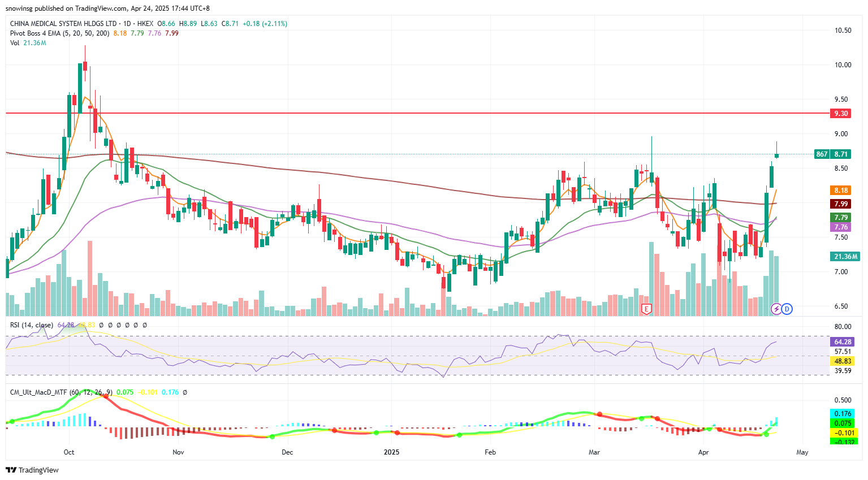Click the orange 8.18 EMA axis label
Viewport: 868px width, 480px height.
(841, 191)
